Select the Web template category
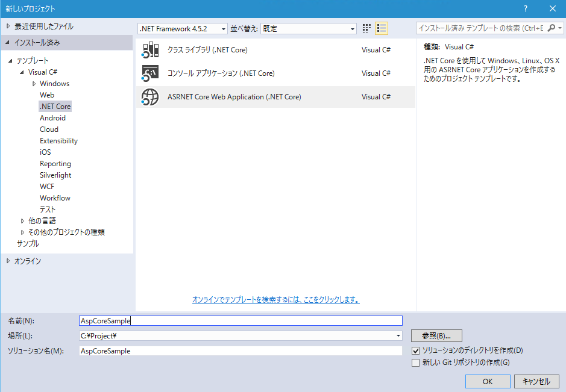The width and height of the screenshot is (566, 392). coord(47,95)
